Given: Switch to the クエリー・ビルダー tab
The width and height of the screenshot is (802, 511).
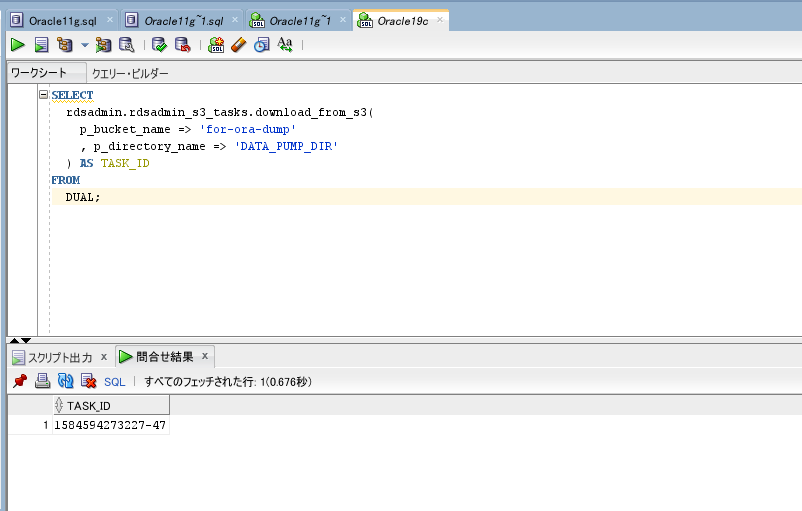Looking at the screenshot, I should 130,74.
